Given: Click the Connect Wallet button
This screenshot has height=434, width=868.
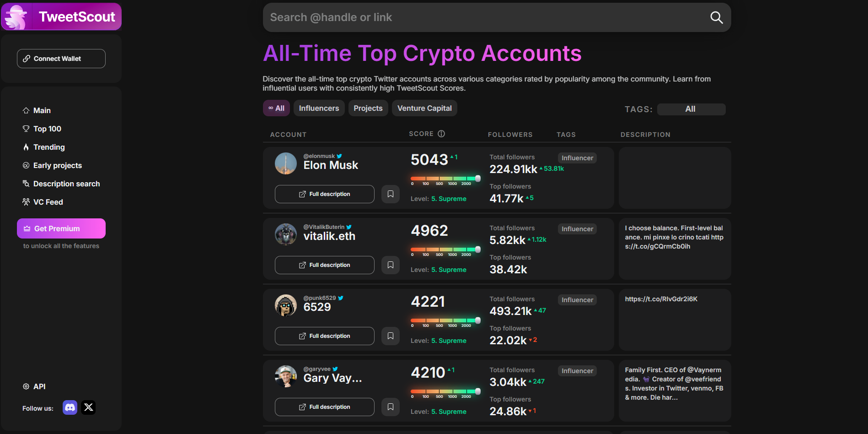Looking at the screenshot, I should [61, 58].
